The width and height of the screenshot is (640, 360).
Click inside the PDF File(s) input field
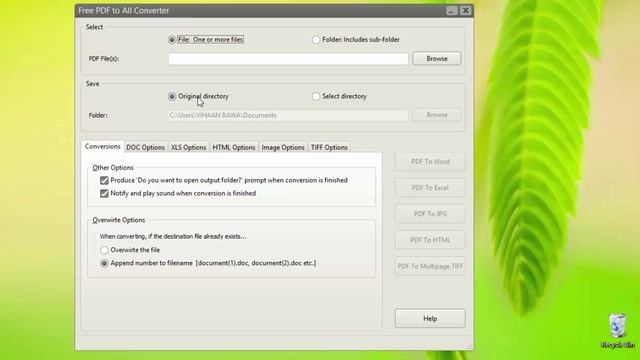pos(288,59)
